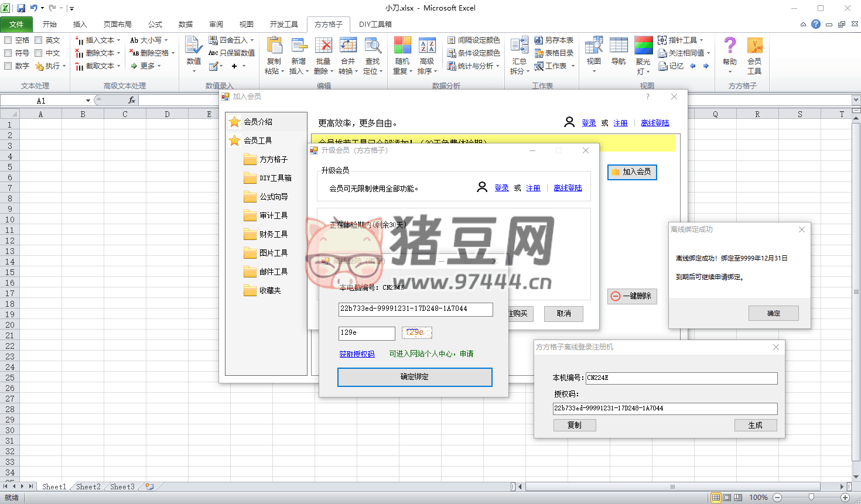
Task: Go to the 开始 ribbon tab
Action: pyautogui.click(x=49, y=25)
